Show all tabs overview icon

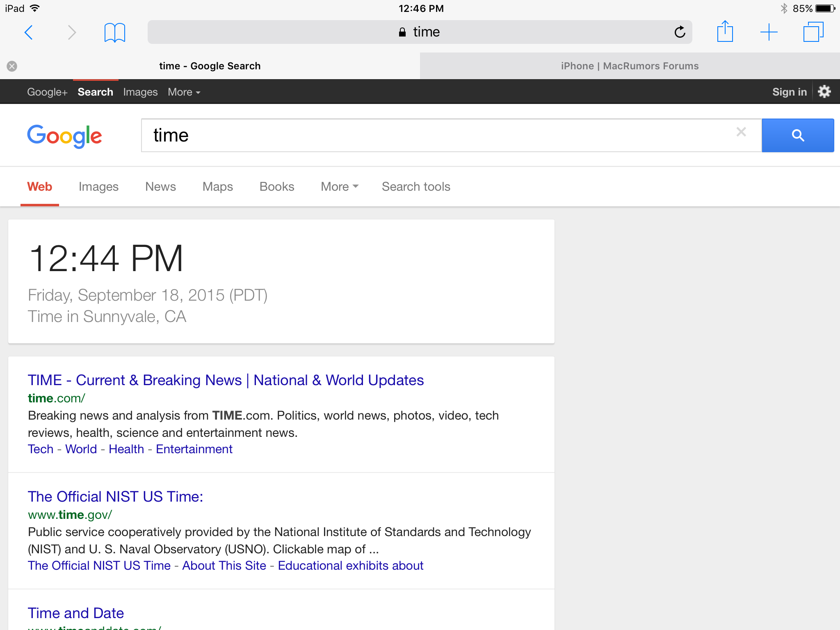coord(813,32)
